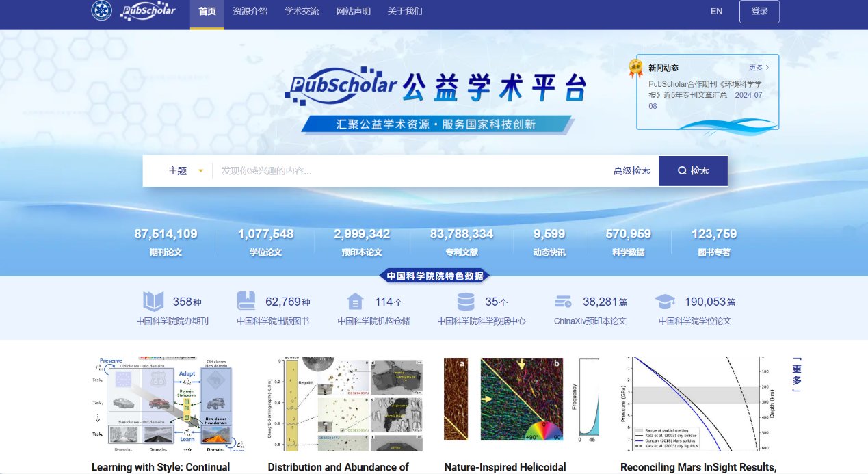
Task: Click the title Learning with Style: Continual
Action: (x=161, y=467)
